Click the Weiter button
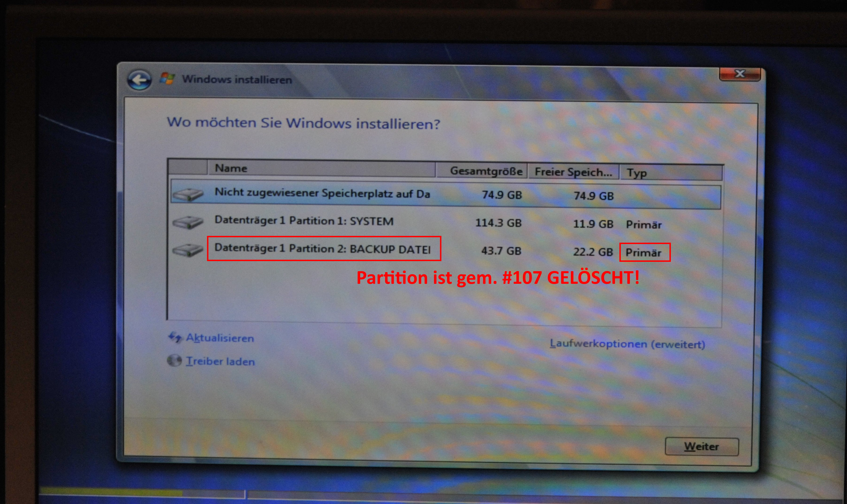Image resolution: width=847 pixels, height=504 pixels. coord(702,446)
